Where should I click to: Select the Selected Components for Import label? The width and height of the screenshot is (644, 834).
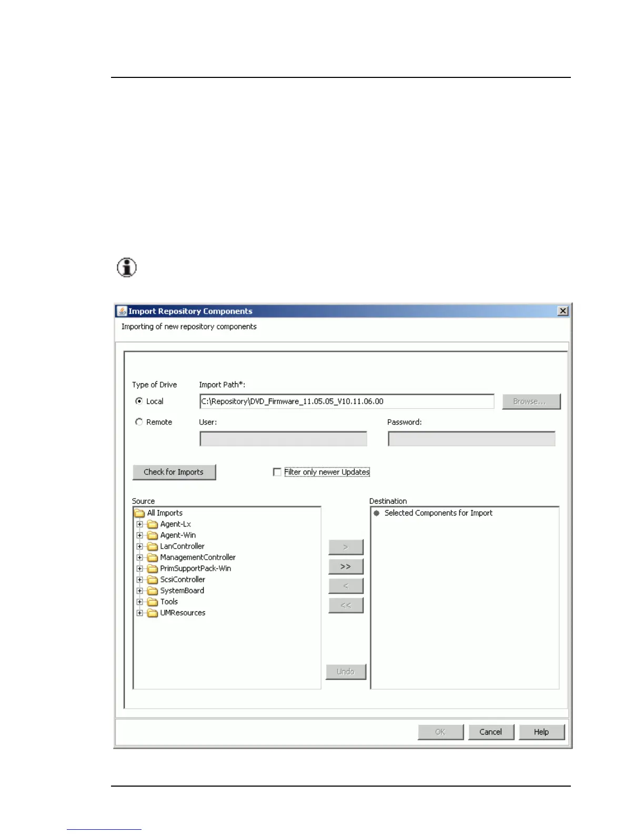(x=438, y=513)
